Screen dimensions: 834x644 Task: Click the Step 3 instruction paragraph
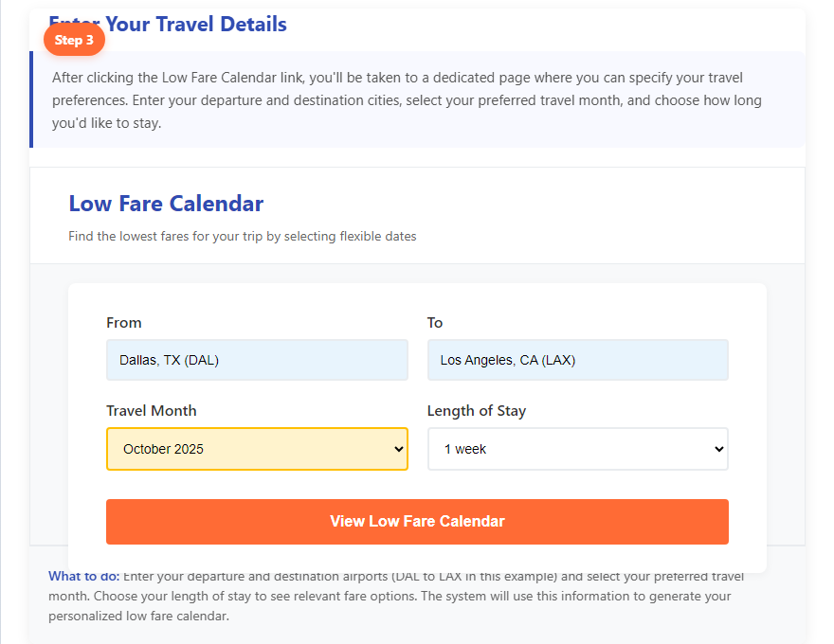coord(408,99)
